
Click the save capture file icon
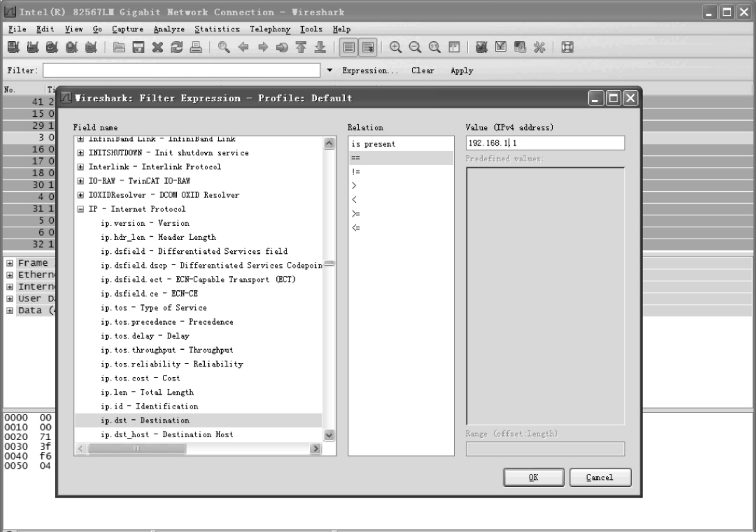138,47
